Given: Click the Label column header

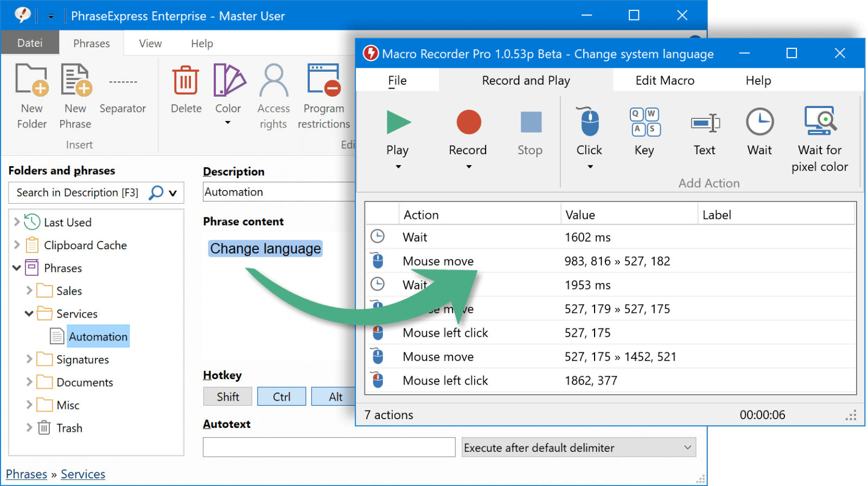Looking at the screenshot, I should tap(776, 214).
